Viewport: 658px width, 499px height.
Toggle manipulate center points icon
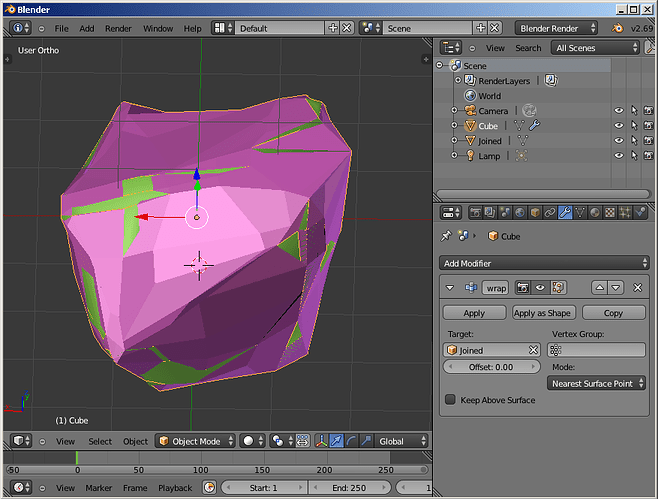point(303,441)
